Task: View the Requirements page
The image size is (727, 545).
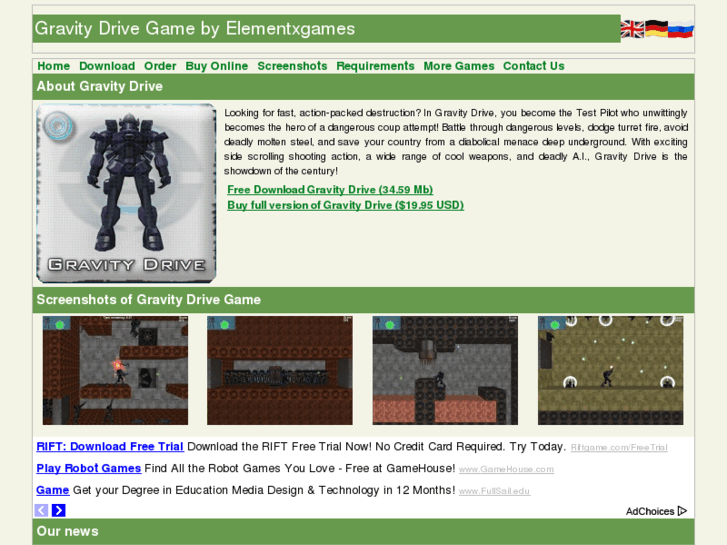Action: (x=375, y=66)
